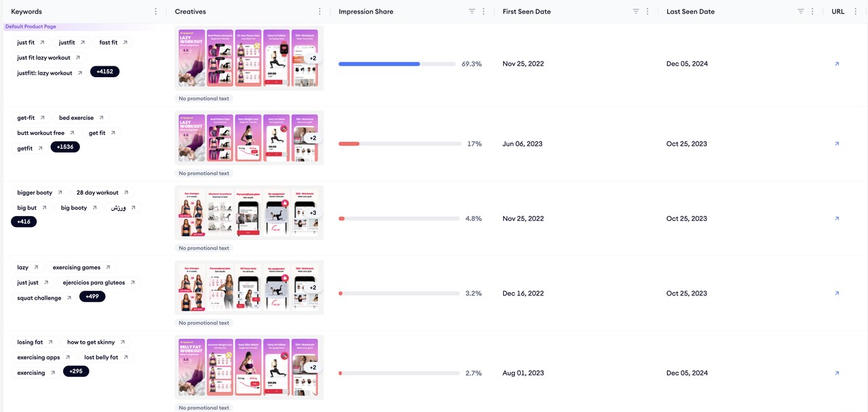Sort by the Impression Share header
The width and height of the screenshot is (868, 412).
[x=366, y=12]
